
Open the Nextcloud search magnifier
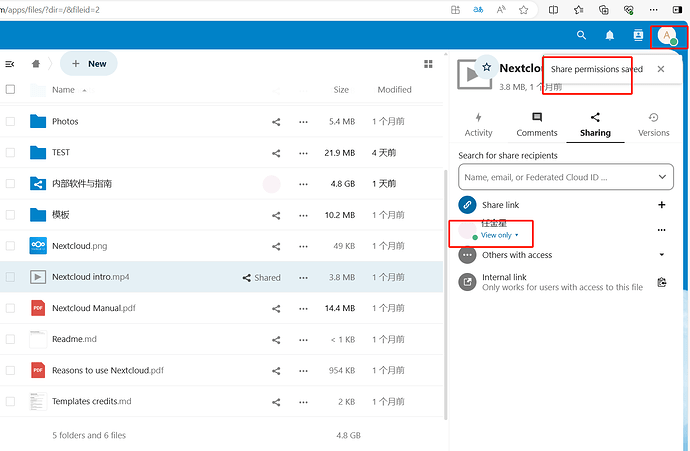(x=581, y=35)
